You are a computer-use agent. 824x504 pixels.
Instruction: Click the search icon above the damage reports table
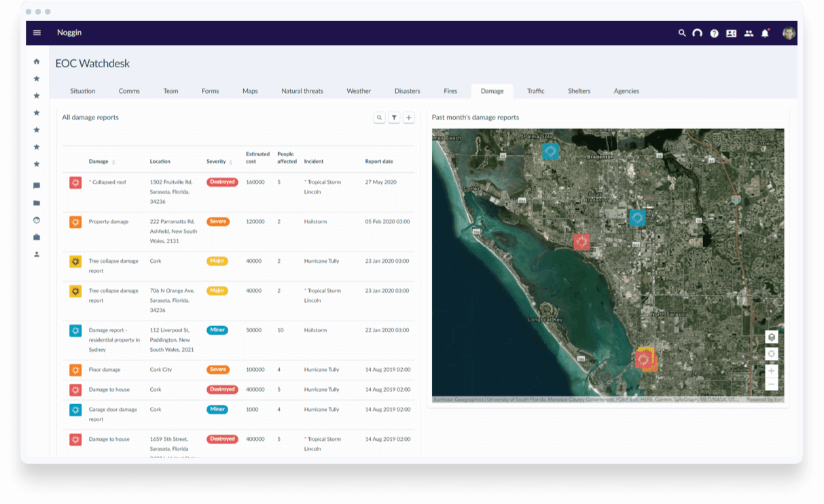point(380,117)
